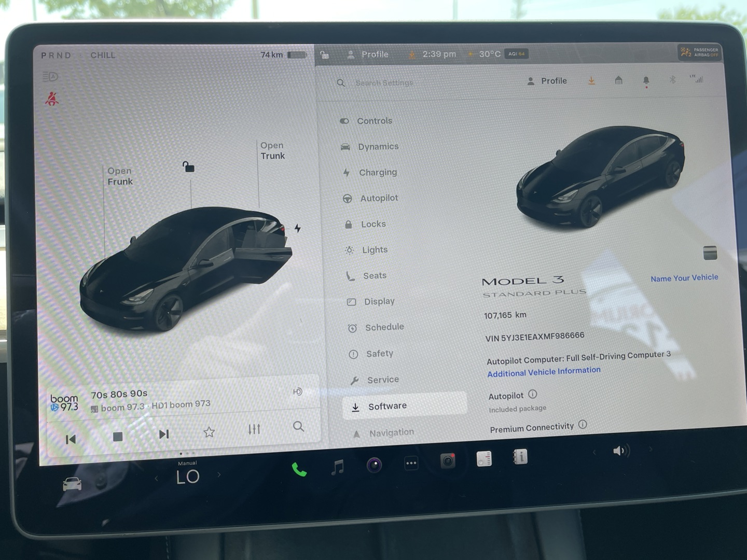Tap the auto headlight indicator icon

[50, 77]
